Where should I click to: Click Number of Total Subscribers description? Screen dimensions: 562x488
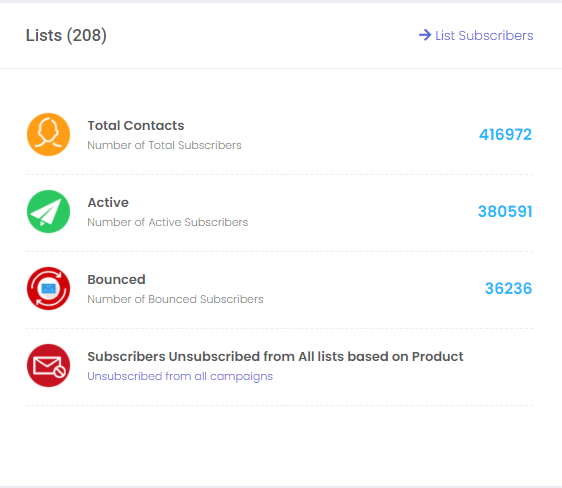[165, 145]
